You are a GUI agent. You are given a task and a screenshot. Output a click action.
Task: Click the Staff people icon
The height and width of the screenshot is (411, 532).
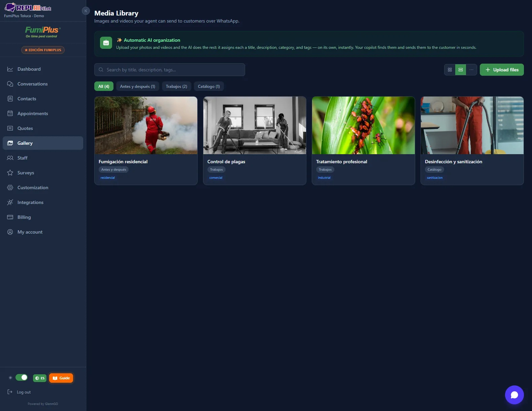[x=10, y=158]
